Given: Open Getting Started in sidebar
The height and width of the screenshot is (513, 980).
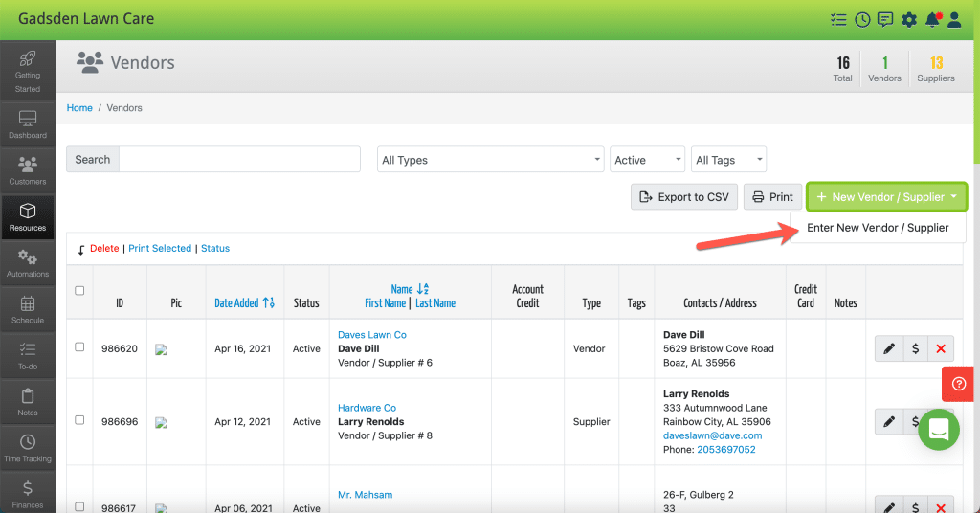Looking at the screenshot, I should coord(28,71).
